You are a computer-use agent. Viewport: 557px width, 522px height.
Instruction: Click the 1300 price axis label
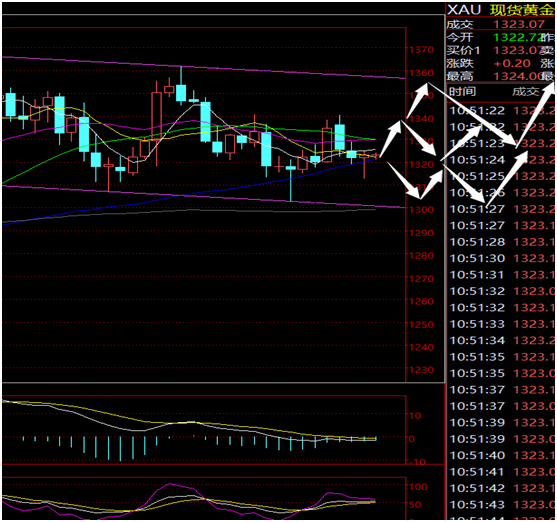click(421, 210)
